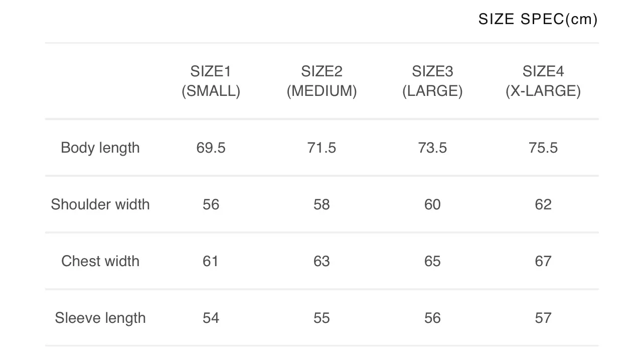Select the 61 chest width value

point(211,261)
